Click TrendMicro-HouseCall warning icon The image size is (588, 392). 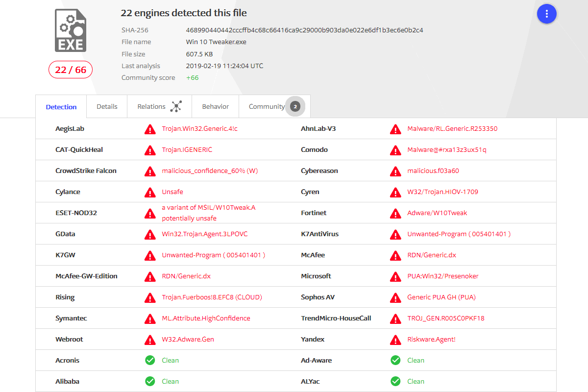tap(395, 318)
